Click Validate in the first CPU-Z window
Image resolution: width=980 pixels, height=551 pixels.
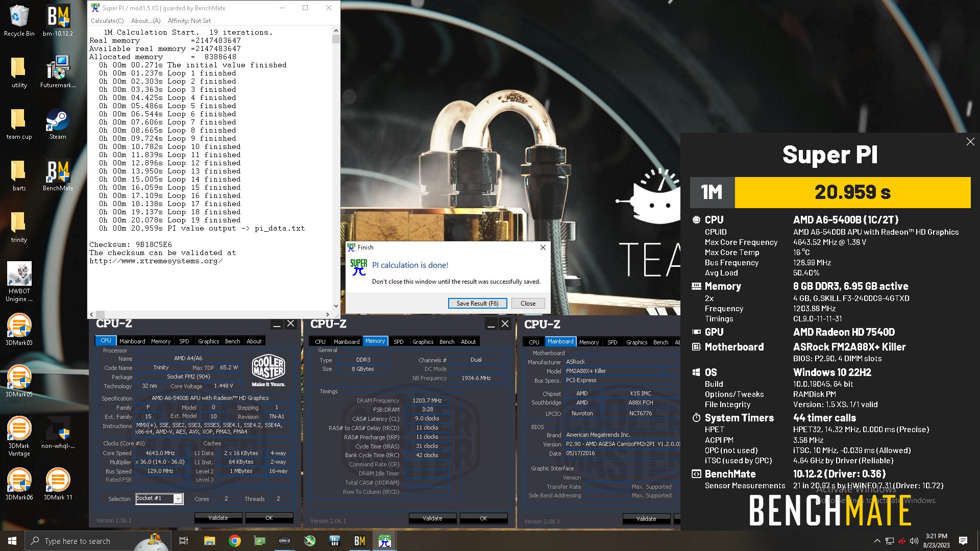pos(218,518)
